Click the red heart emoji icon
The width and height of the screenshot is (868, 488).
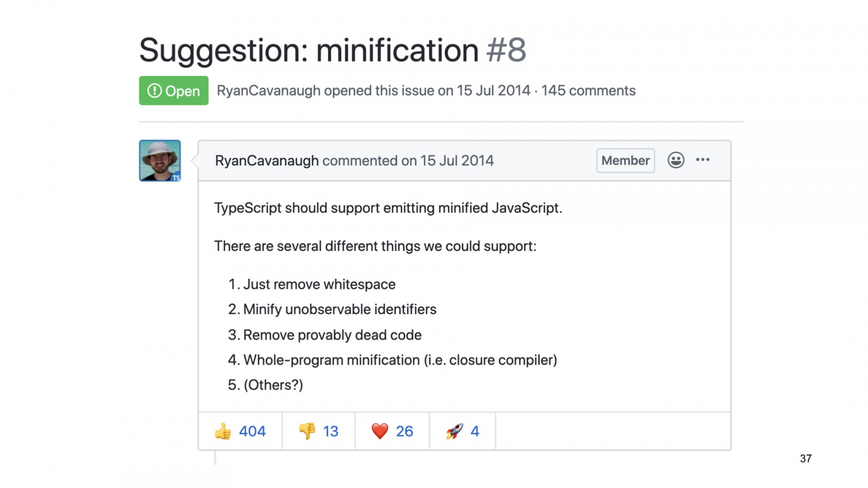tap(380, 431)
